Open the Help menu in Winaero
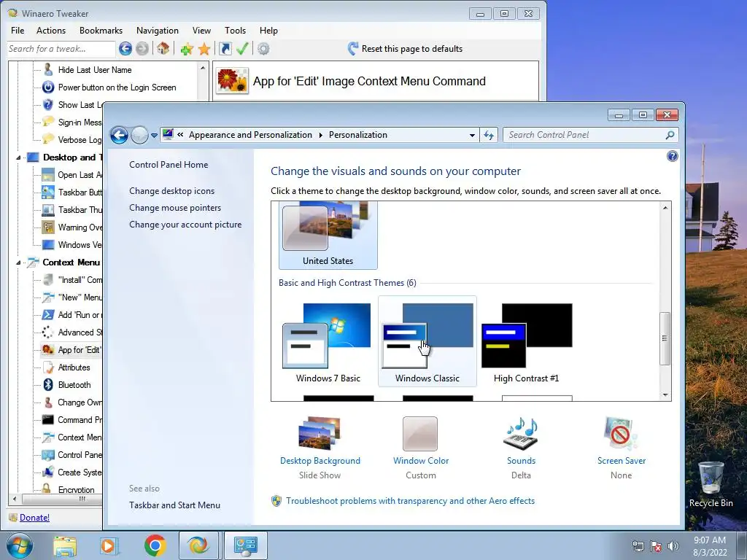This screenshot has width=747, height=560. (x=268, y=31)
